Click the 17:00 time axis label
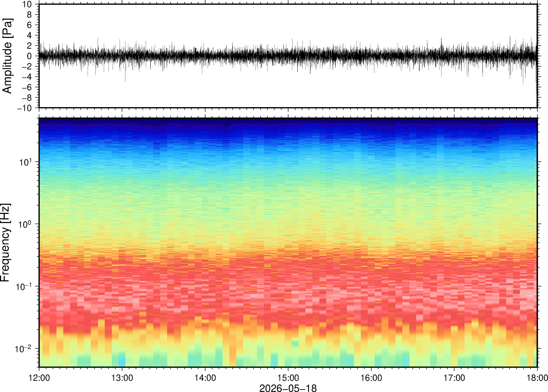The width and height of the screenshot is (548, 392). click(x=454, y=378)
